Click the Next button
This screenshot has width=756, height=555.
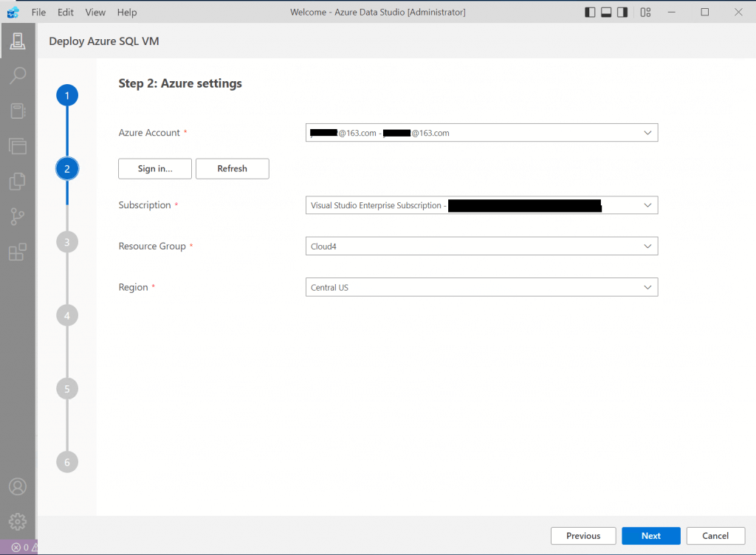[x=651, y=536]
